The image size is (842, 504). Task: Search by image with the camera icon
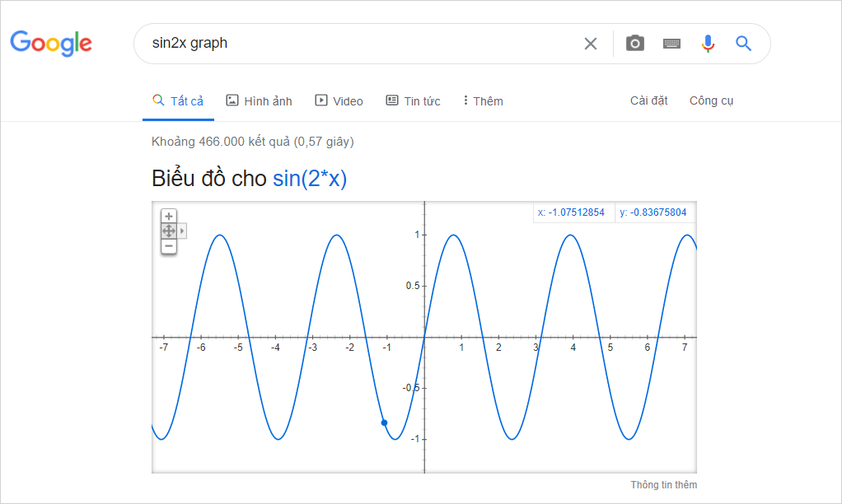(x=634, y=43)
